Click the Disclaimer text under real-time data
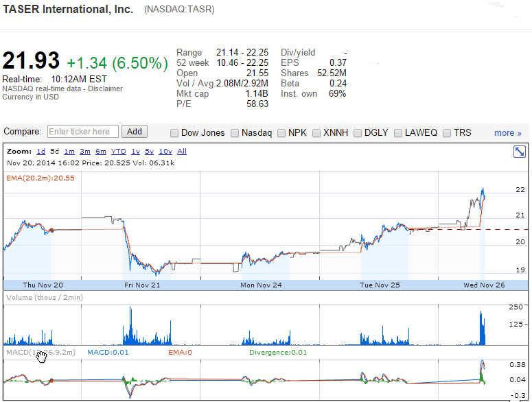The width and height of the screenshot is (532, 402). pos(105,88)
